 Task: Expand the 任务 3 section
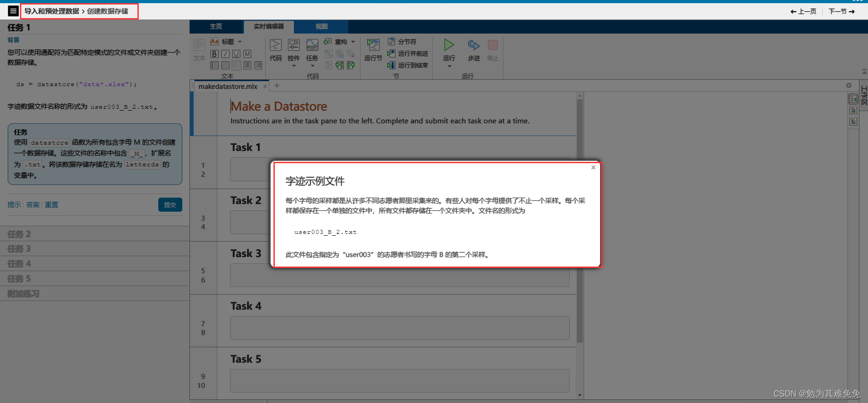(95, 248)
